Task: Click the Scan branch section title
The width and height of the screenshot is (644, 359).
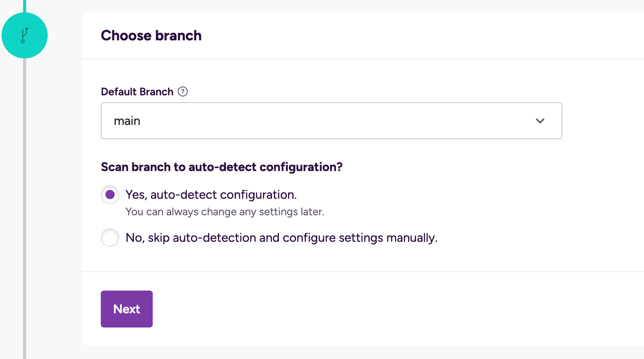Action: 221,167
